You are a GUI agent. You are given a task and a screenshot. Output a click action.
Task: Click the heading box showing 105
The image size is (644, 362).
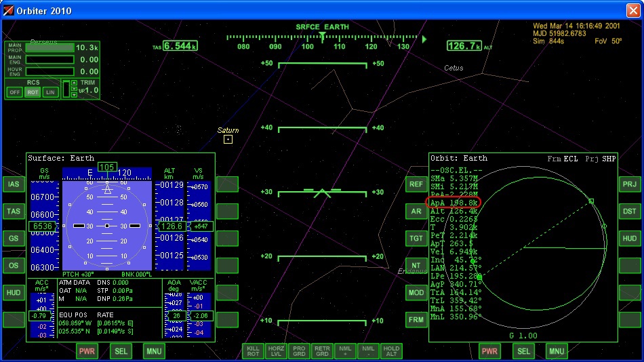point(107,167)
